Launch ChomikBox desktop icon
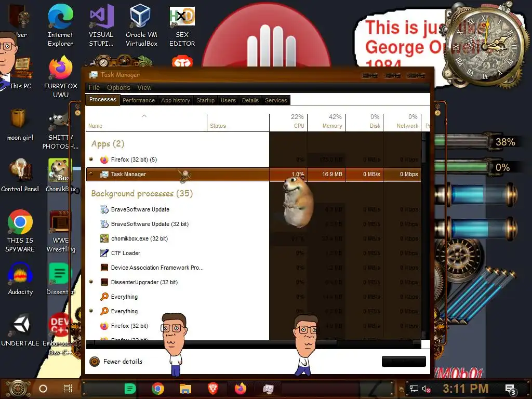 [x=61, y=176]
